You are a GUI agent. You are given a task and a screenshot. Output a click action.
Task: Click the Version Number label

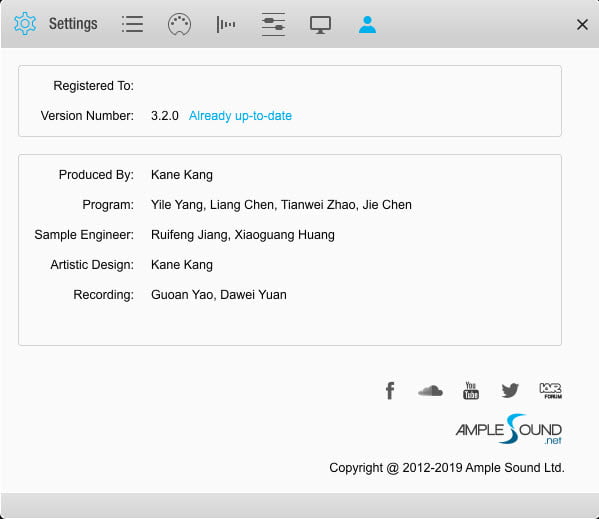[87, 116]
